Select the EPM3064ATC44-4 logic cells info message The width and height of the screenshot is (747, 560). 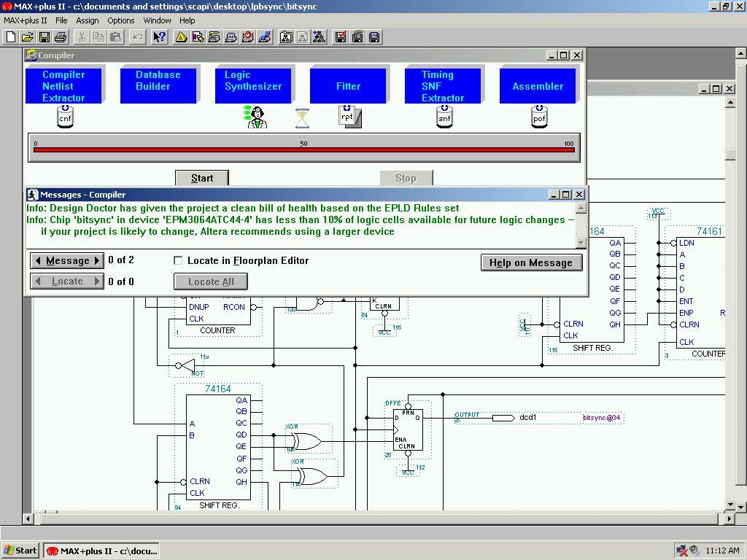click(x=300, y=226)
